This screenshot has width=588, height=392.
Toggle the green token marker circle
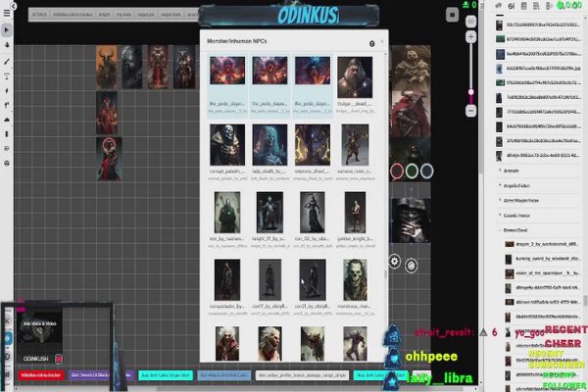tap(412, 171)
